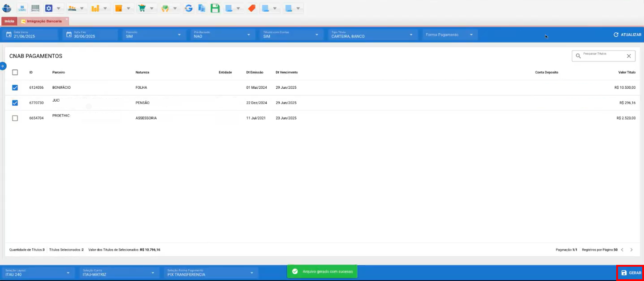Screen dimensions: 644x281
Task: Click the magnifier icon in Pesquisar Títulos
Action: (578, 56)
